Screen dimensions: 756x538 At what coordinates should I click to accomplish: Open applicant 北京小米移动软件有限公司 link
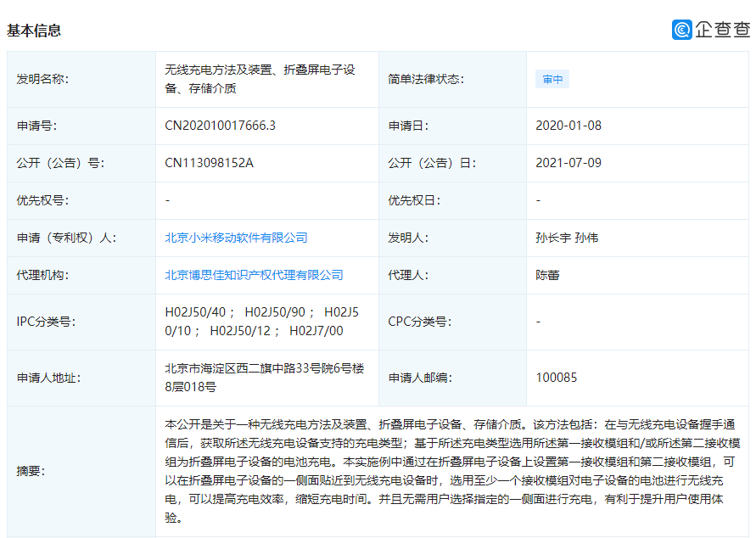coord(236,238)
